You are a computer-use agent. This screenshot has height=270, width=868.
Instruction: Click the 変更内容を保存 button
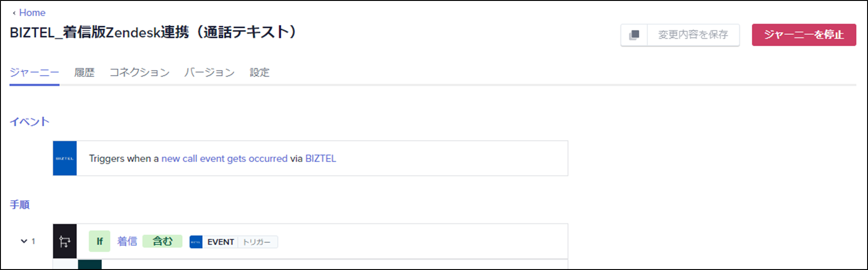tap(693, 35)
